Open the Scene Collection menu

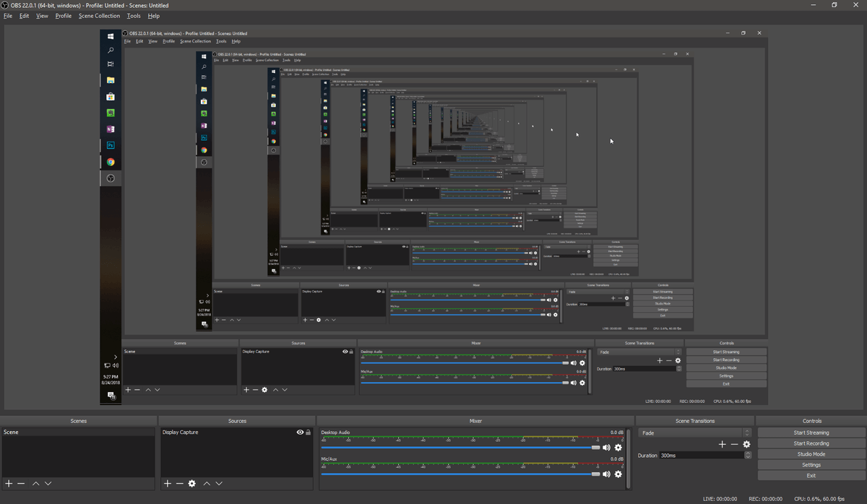tap(100, 16)
